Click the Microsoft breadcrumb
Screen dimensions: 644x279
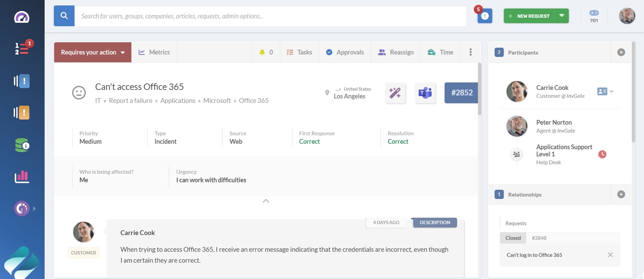tap(217, 100)
